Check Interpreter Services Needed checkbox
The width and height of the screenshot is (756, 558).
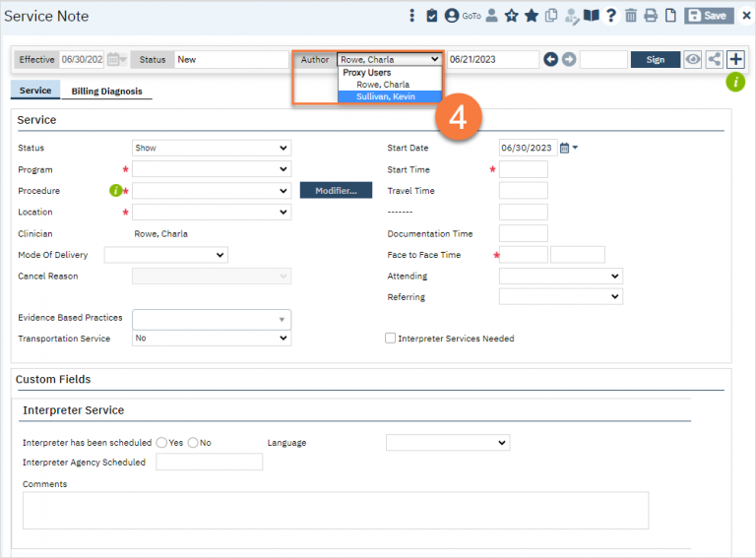point(391,339)
